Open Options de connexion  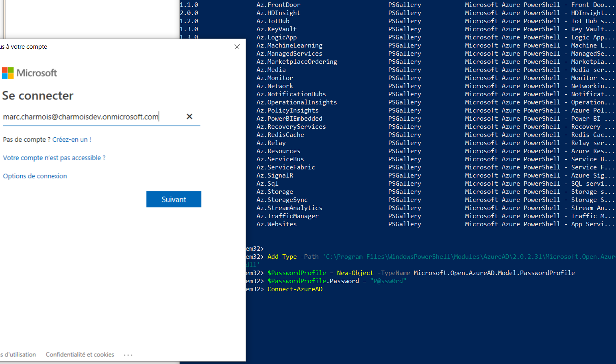[x=35, y=176]
